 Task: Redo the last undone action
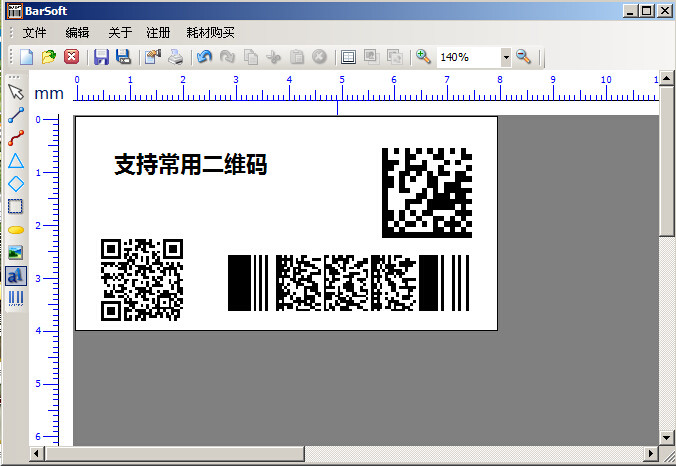pos(227,57)
